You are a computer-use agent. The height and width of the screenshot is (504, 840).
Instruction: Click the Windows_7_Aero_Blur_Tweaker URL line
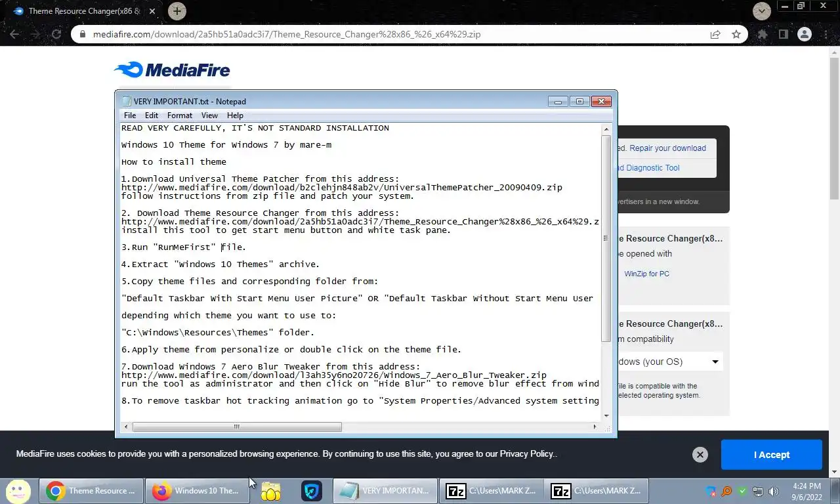(334, 375)
